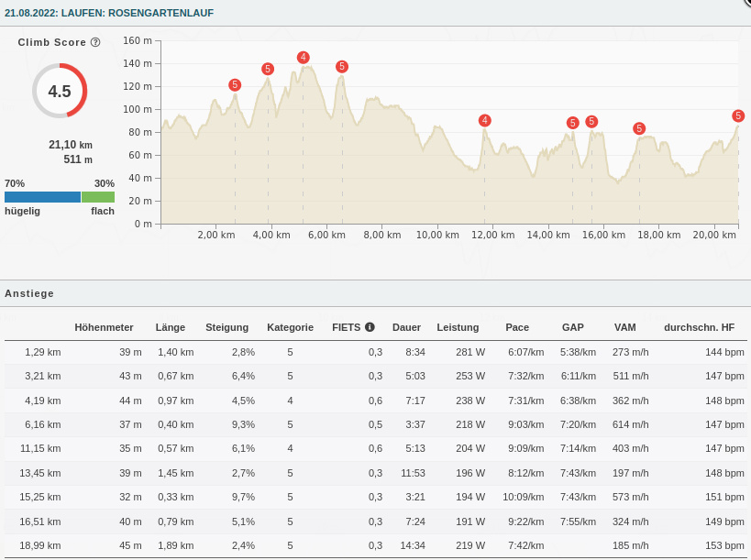This screenshot has width=751, height=560.
Task: Click the 21,10 km total distance
Action: pyautogui.click(x=71, y=145)
